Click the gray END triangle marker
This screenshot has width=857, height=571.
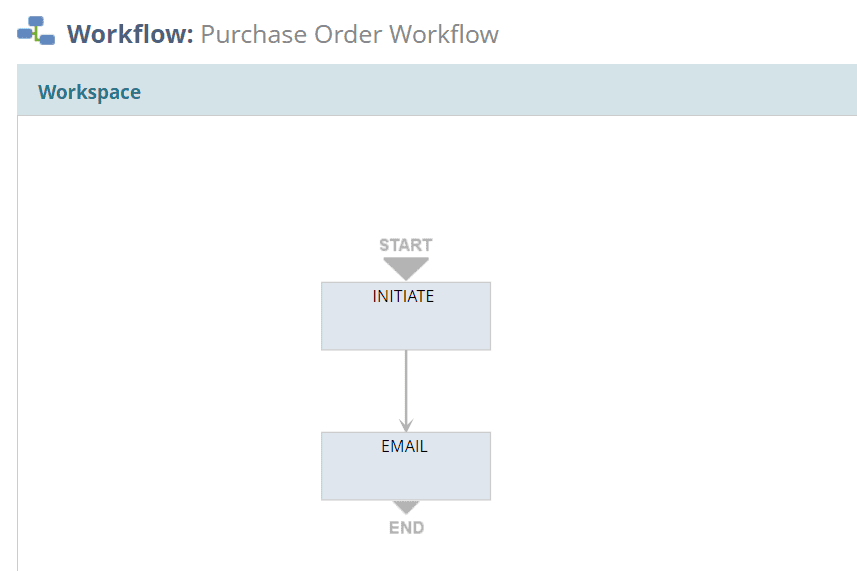pos(406,508)
